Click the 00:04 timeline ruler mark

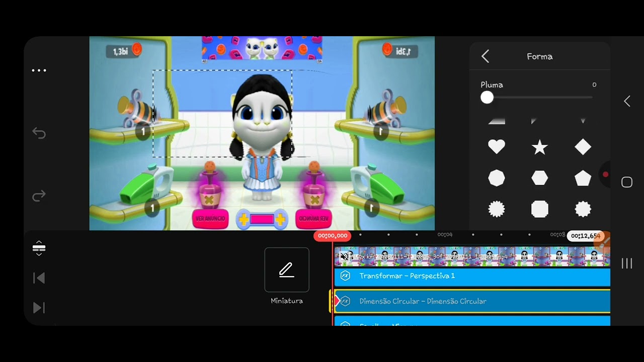(x=445, y=235)
